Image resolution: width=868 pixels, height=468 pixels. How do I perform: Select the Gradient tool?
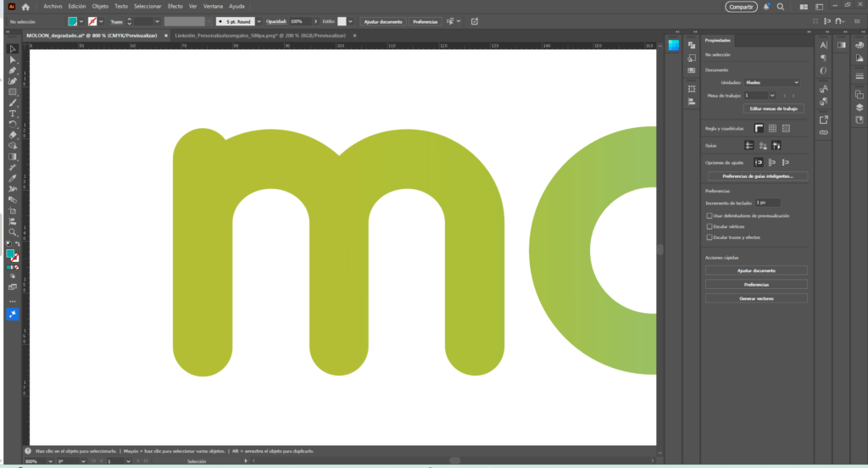point(12,157)
